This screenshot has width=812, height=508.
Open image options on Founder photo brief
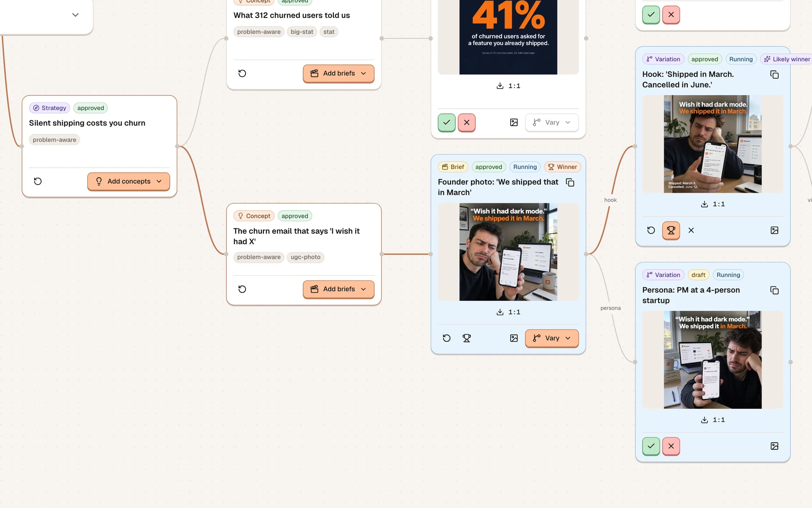pos(514,338)
